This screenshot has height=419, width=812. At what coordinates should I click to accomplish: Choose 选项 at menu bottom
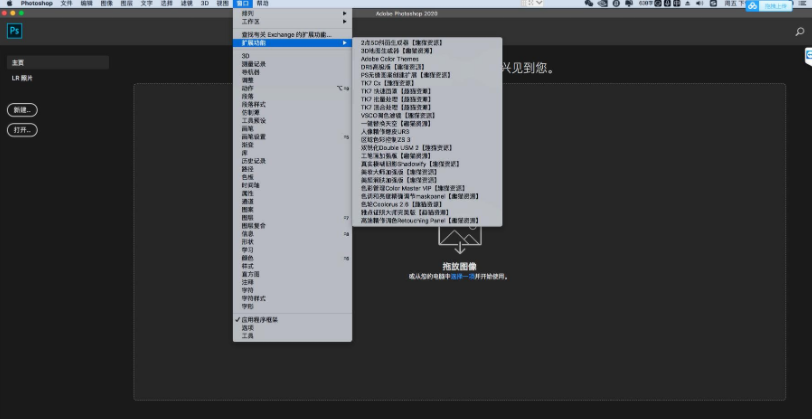[292, 328]
